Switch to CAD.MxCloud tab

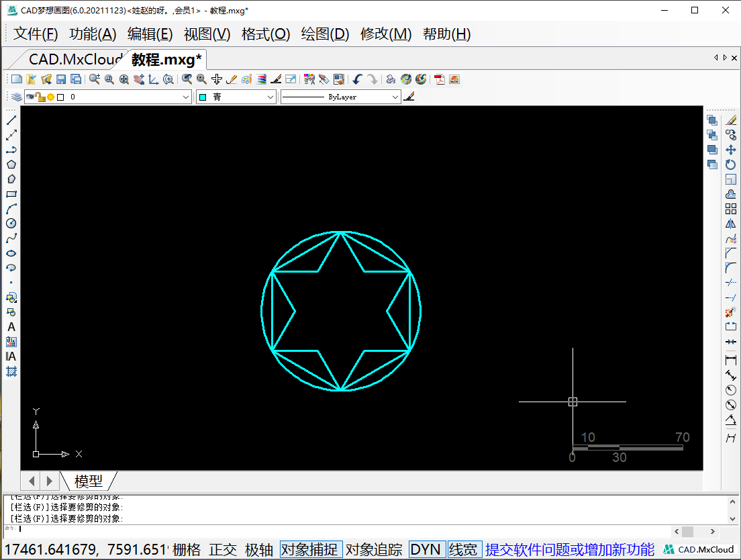coord(75,60)
